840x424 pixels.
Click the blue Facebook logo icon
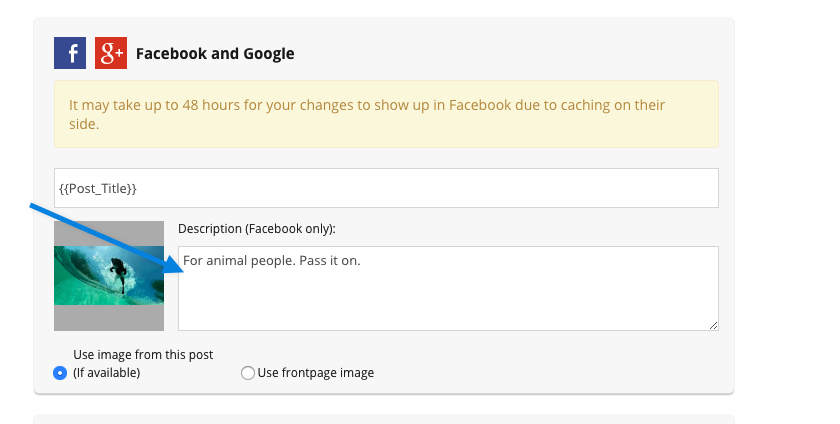pos(70,53)
